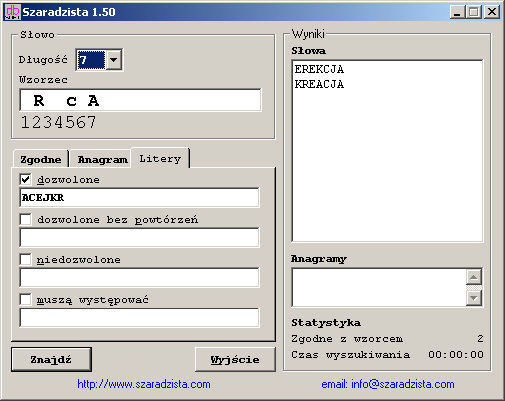Click the Anagramy scrollbar down arrow
This screenshot has width=505, height=401.
click(474, 298)
